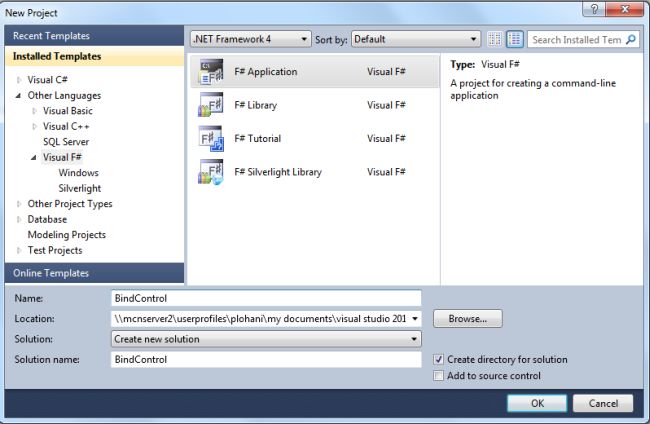This screenshot has height=424, width=650.
Task: Open the Location path dropdown arrow
Action: [415, 319]
